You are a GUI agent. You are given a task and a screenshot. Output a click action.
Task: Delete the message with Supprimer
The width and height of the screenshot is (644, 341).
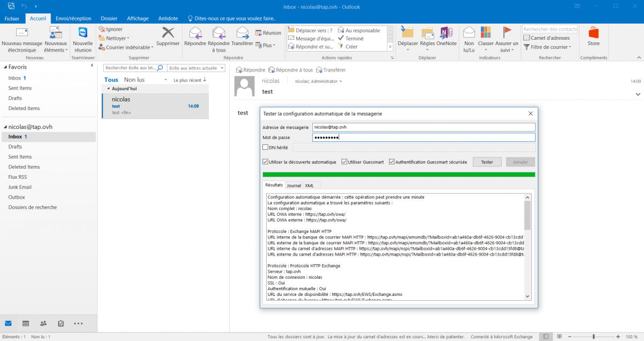tap(168, 37)
